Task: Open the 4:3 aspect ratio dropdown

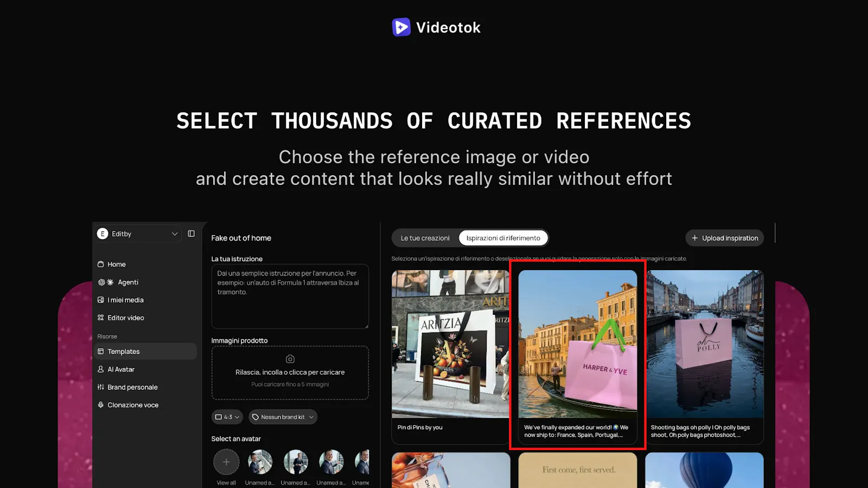Action: point(227,417)
